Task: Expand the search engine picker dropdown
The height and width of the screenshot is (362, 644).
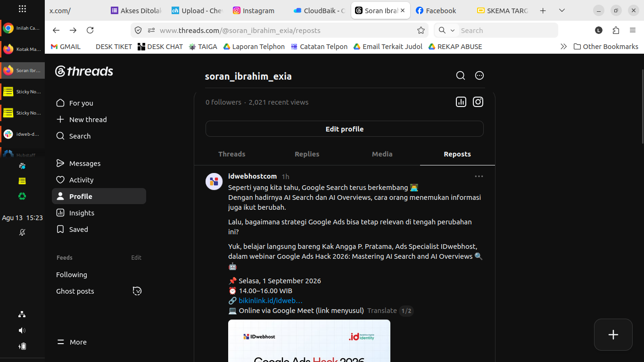Action: point(446,30)
